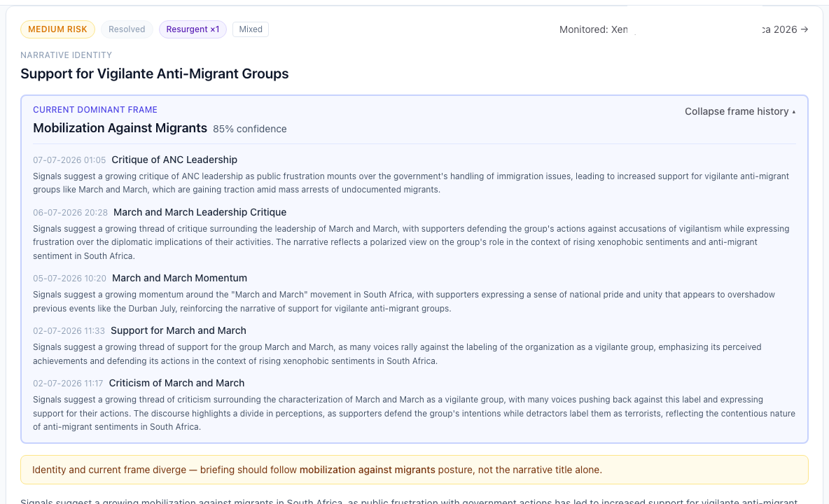Click the timestamp 07-07-2026 01:05

pyautogui.click(x=69, y=160)
